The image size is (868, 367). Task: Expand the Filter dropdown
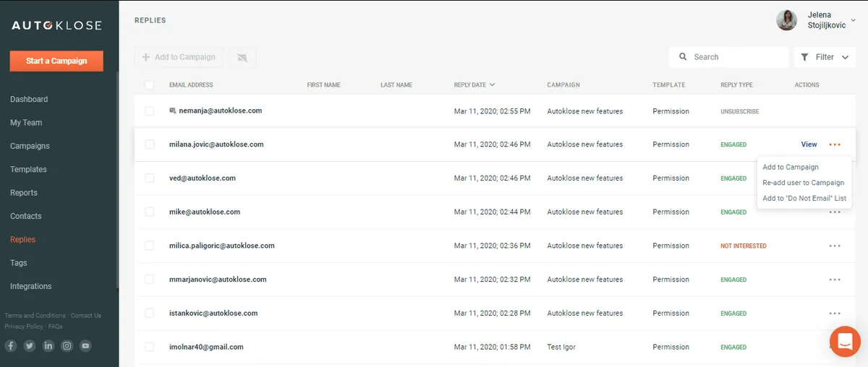(x=825, y=57)
